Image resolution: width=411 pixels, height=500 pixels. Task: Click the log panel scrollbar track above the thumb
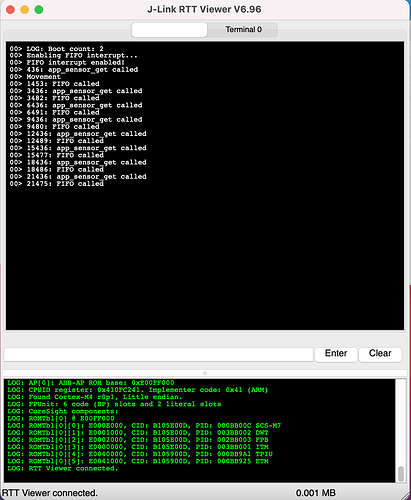tap(401, 422)
